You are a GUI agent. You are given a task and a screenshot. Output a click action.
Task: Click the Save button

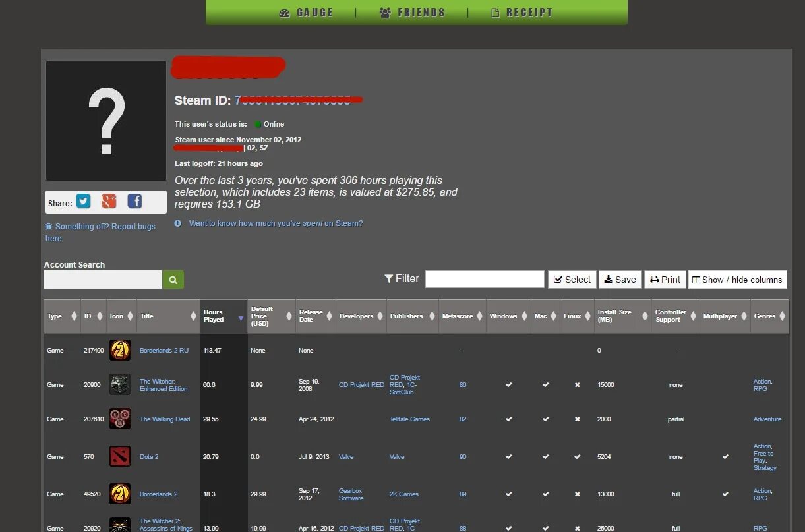[620, 280]
